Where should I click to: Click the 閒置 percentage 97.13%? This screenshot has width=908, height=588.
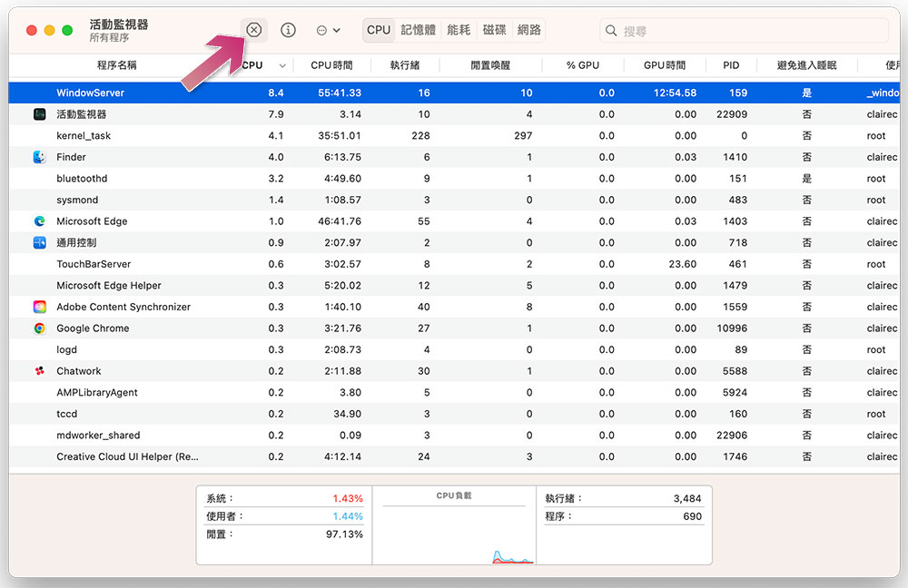click(x=344, y=534)
